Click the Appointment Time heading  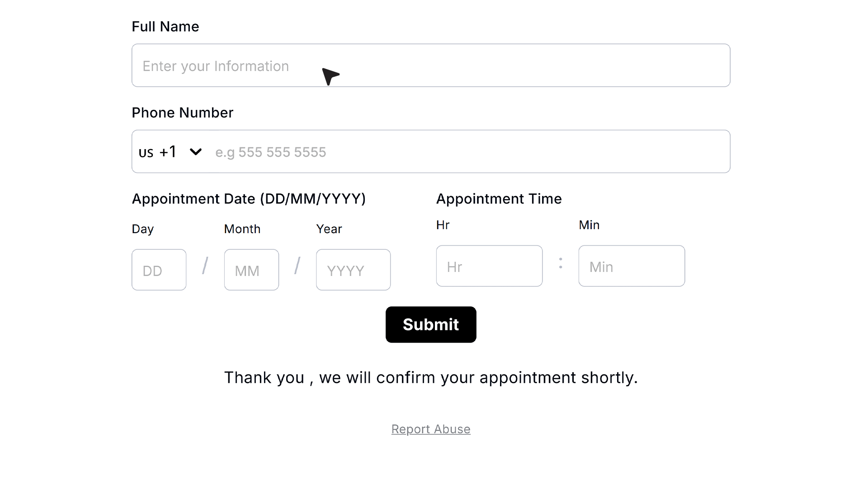coord(499,199)
